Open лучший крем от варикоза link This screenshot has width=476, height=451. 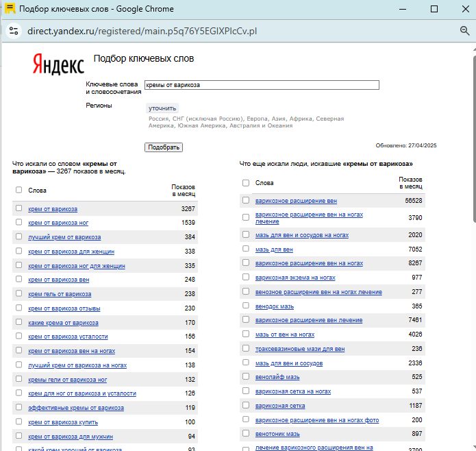click(64, 237)
